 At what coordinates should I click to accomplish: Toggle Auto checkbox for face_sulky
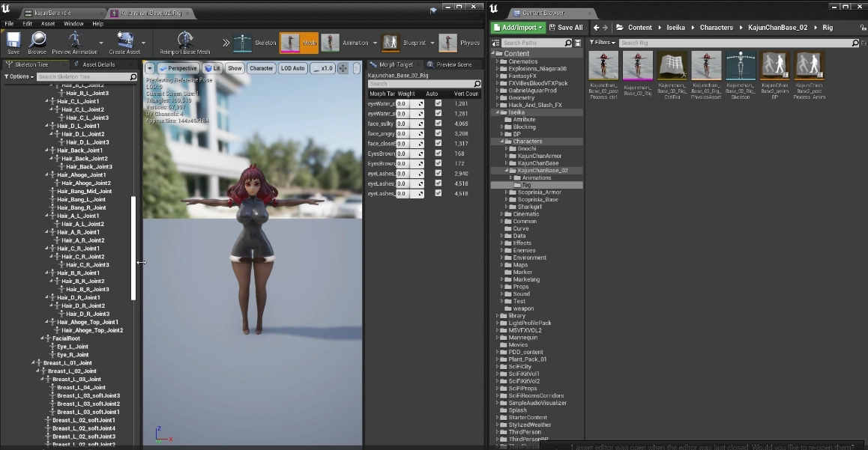(438, 124)
